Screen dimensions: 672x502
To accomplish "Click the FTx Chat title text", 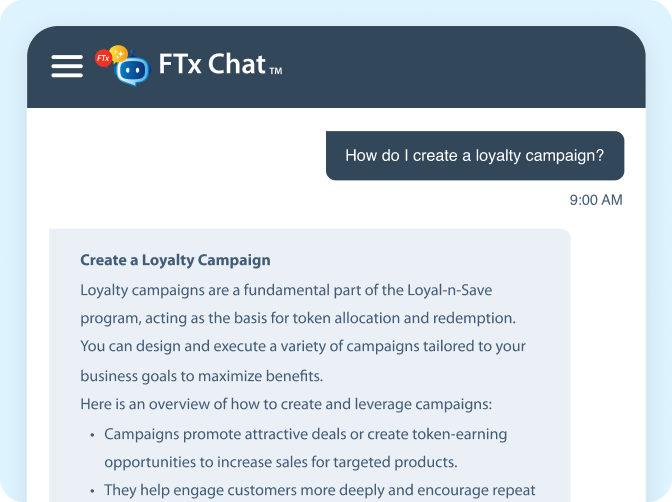I will [212, 64].
